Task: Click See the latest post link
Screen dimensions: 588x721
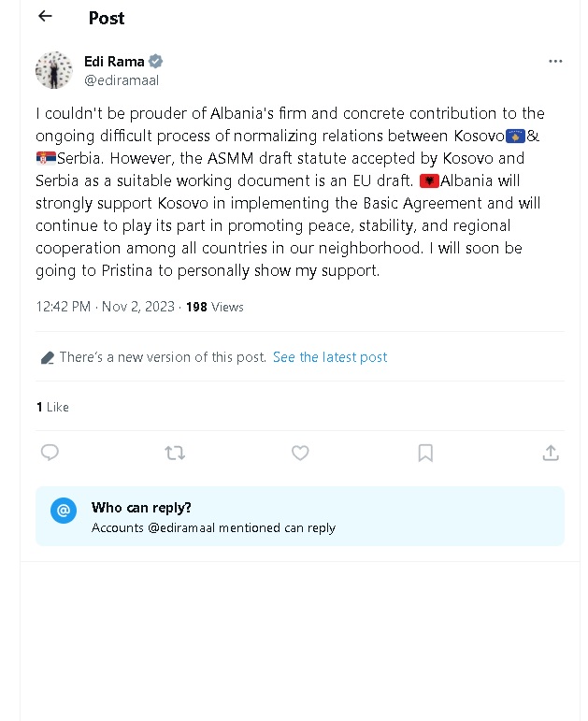Action: pos(330,357)
